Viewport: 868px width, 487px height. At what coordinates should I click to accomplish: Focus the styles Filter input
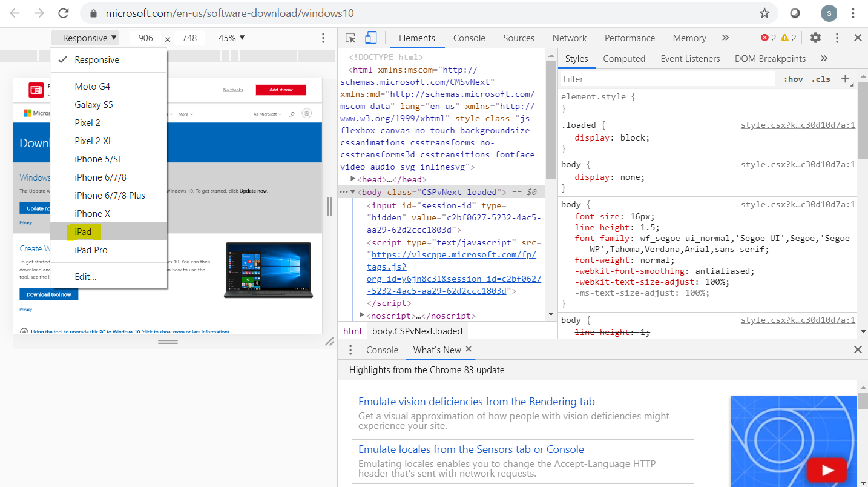(668, 79)
